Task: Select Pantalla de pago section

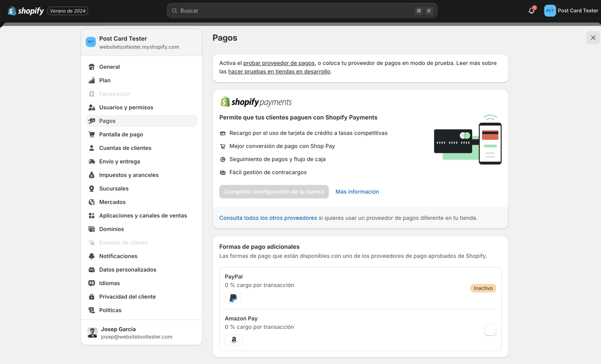Action: point(141,134)
